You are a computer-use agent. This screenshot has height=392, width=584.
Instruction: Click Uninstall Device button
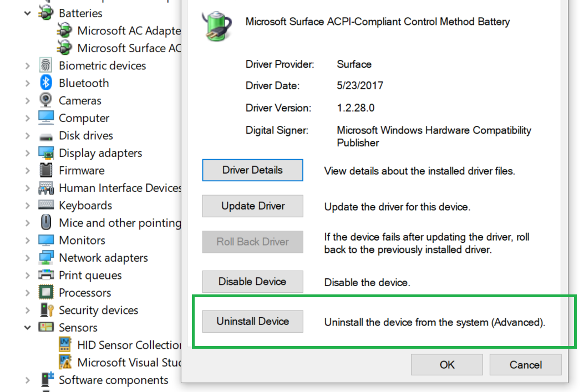(x=252, y=321)
